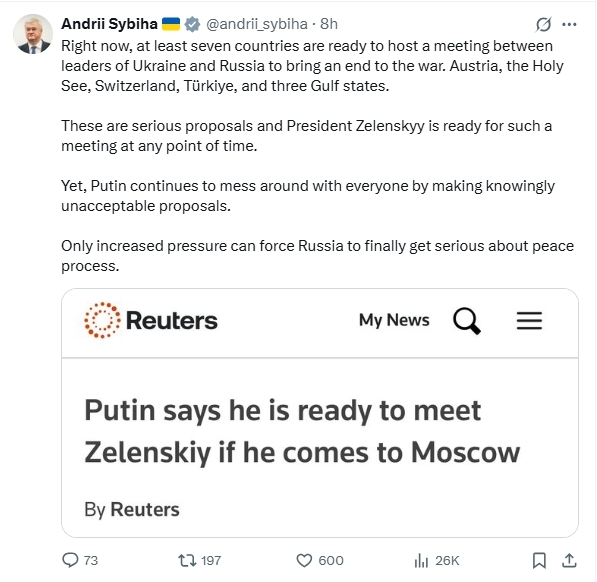This screenshot has height=582, width=597.
Task: Bookmark this post with the bookmark icon
Action: [539, 560]
